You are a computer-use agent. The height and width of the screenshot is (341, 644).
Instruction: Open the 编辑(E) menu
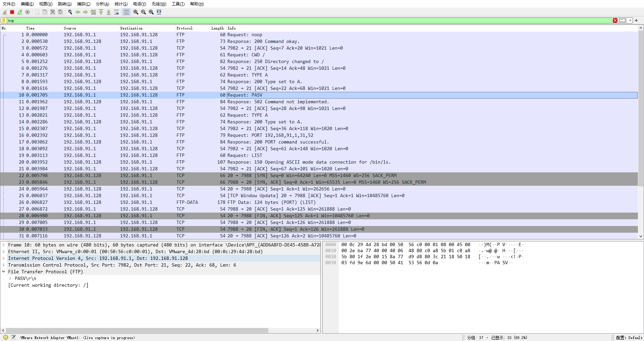point(27,4)
